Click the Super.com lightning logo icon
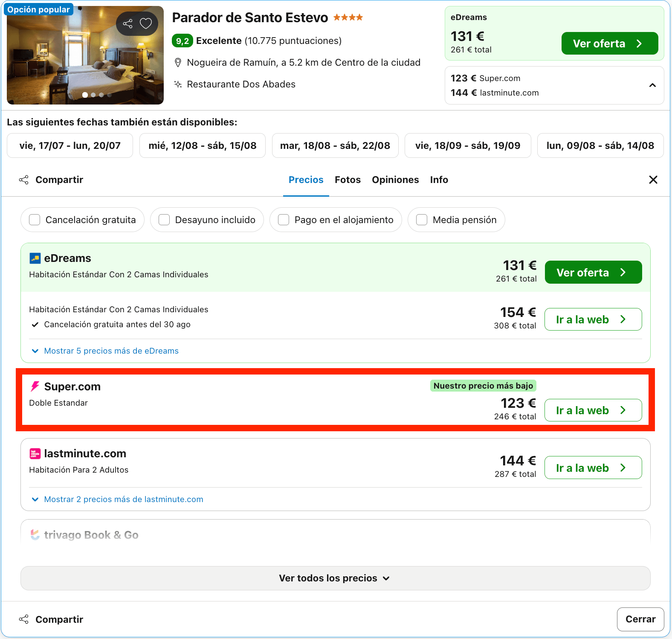Screen dimensions: 672x639 (35, 386)
